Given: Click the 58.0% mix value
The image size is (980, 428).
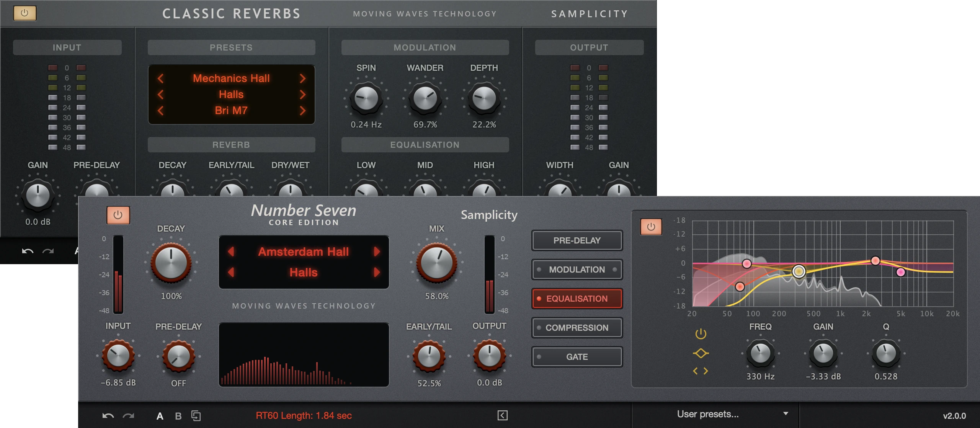Looking at the screenshot, I should [x=436, y=296].
